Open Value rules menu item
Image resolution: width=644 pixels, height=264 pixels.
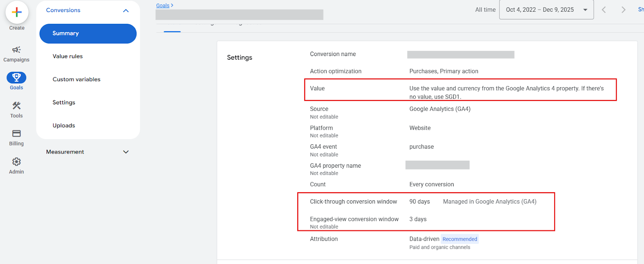(x=68, y=56)
